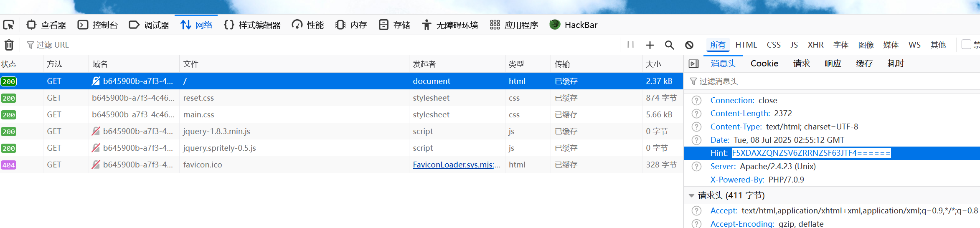
Task: Select the main.css request row
Action: [251, 115]
